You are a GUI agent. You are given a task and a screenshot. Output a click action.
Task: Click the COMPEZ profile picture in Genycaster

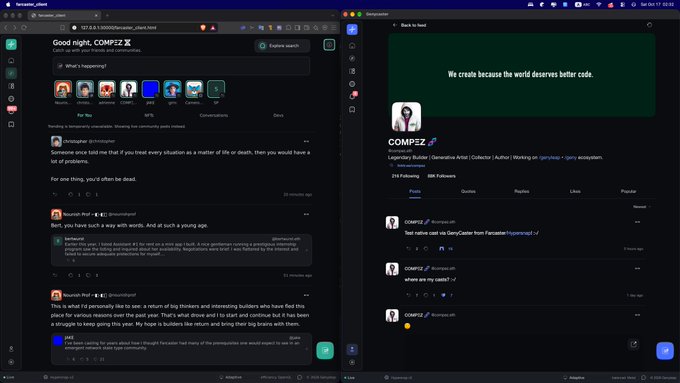[x=406, y=117]
